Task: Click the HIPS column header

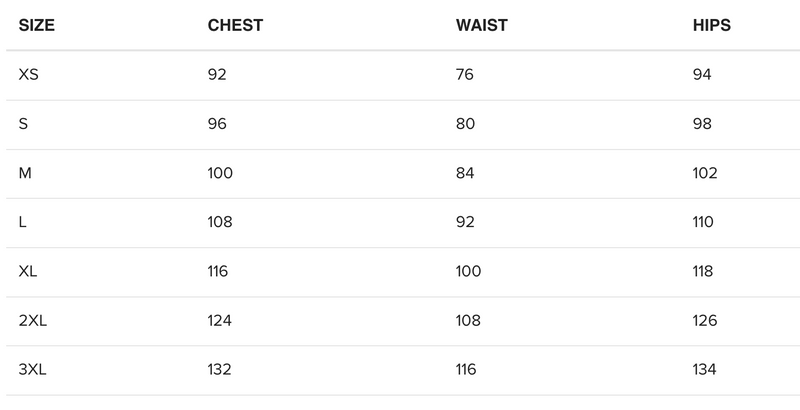Action: [711, 26]
